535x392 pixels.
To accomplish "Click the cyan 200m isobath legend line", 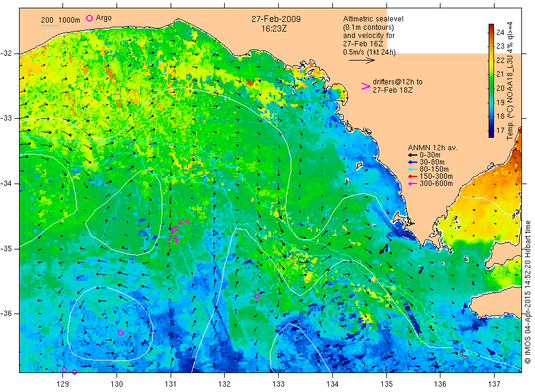I will click(50, 26).
